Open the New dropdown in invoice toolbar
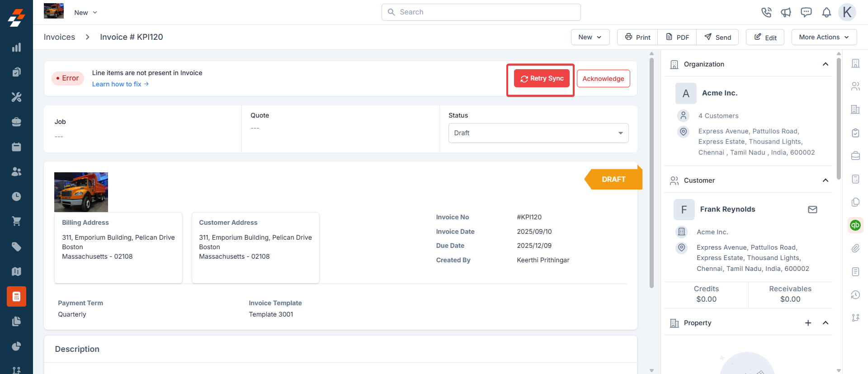 pos(590,37)
